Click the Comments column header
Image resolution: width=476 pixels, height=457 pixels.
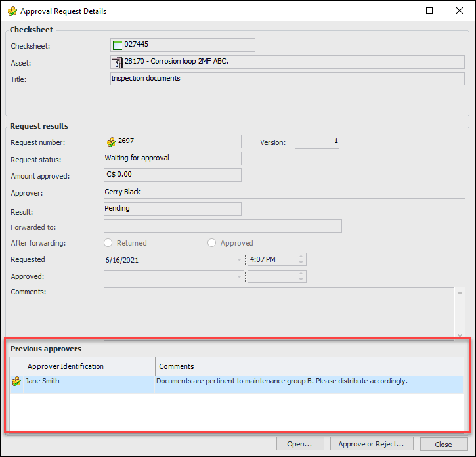309,366
